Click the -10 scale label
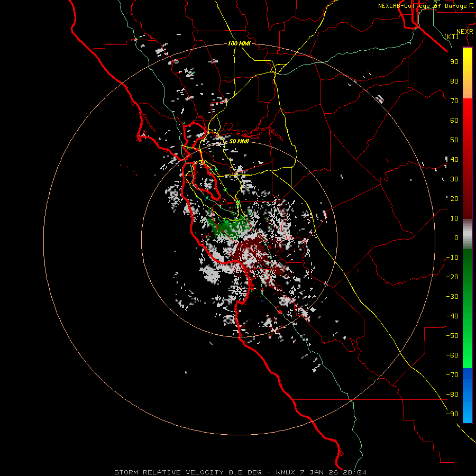 (452, 258)
